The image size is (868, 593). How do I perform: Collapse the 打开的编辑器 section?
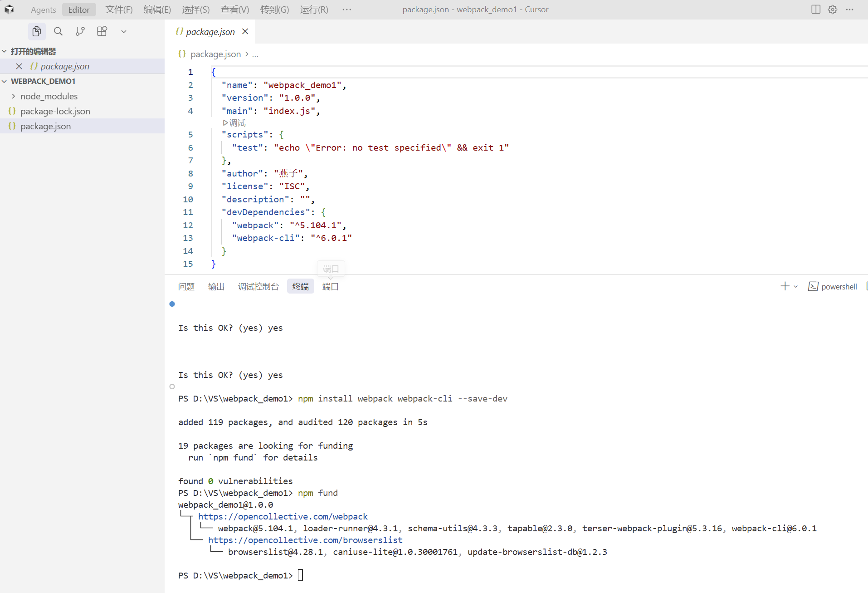coord(5,51)
